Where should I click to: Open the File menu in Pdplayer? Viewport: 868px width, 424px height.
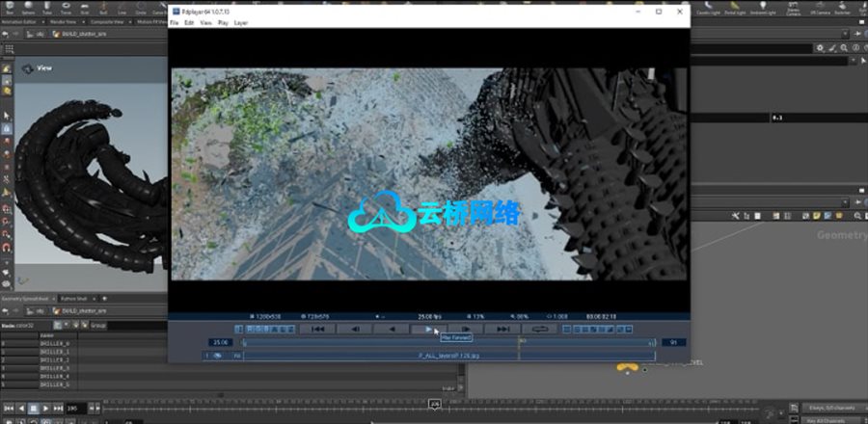point(175,22)
